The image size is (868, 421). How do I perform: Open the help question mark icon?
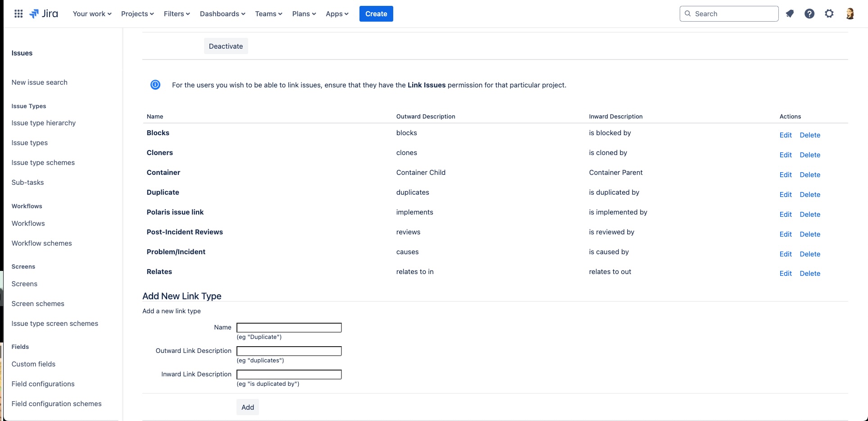[809, 14]
